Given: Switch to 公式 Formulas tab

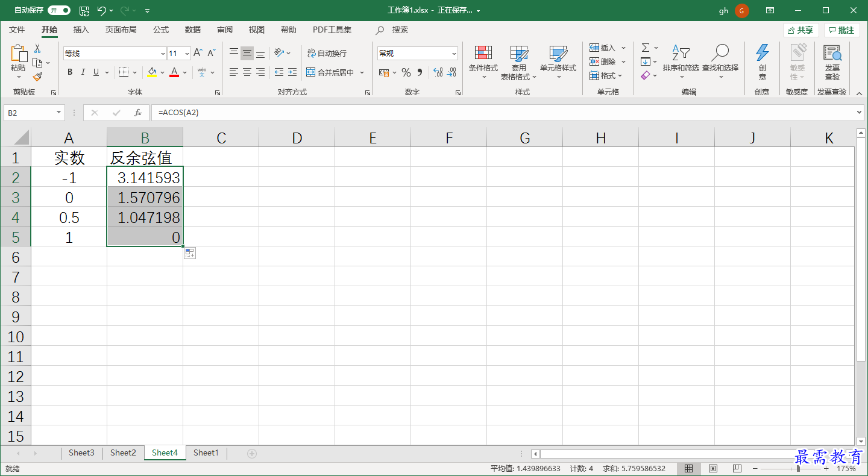Looking at the screenshot, I should 161,30.
